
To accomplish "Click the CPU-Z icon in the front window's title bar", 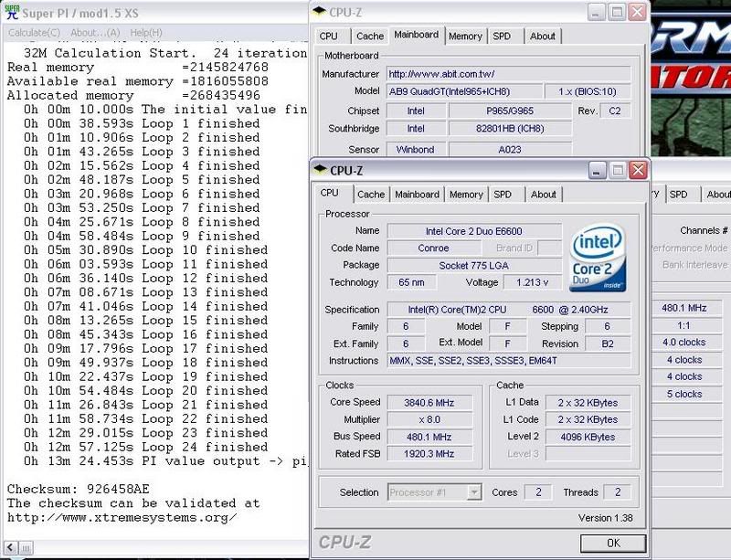I will [320, 170].
